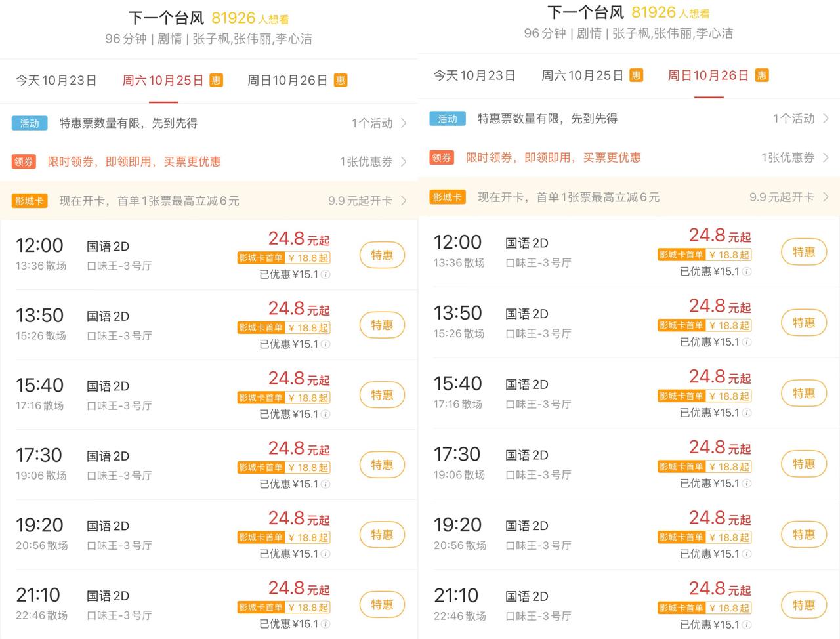Select 周六10月25日 tab in right panel

pyautogui.click(x=582, y=75)
